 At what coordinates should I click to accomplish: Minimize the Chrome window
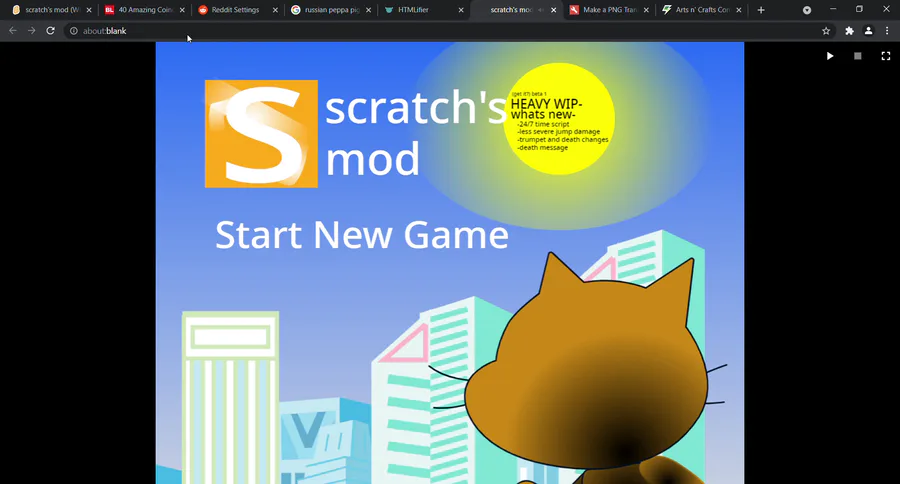click(833, 9)
